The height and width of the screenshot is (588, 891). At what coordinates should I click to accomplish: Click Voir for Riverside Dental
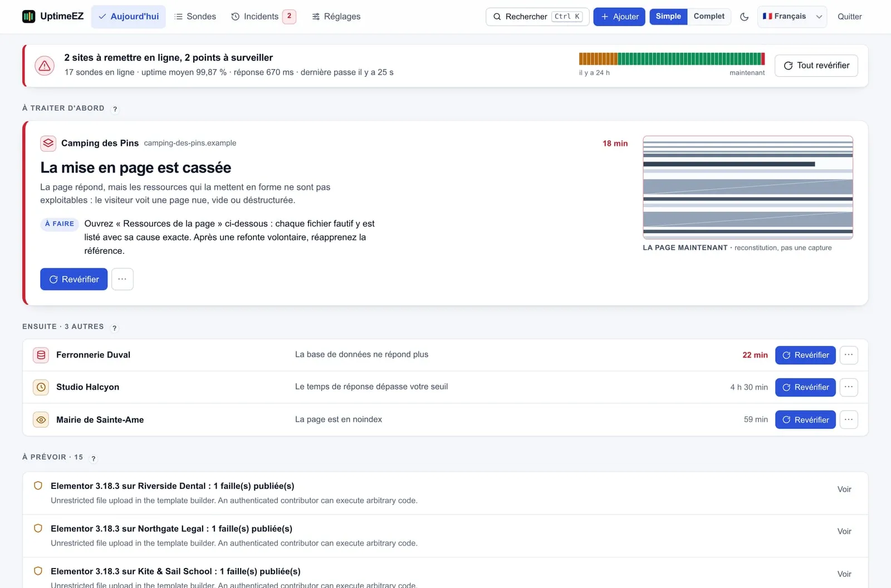click(844, 489)
